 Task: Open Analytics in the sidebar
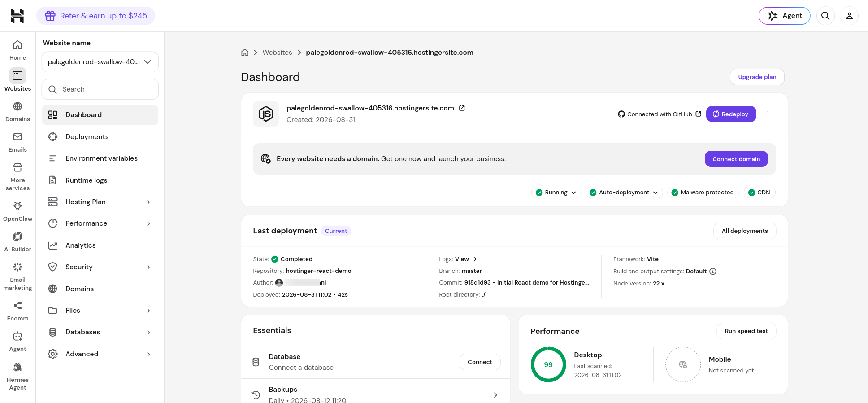[x=100, y=245]
